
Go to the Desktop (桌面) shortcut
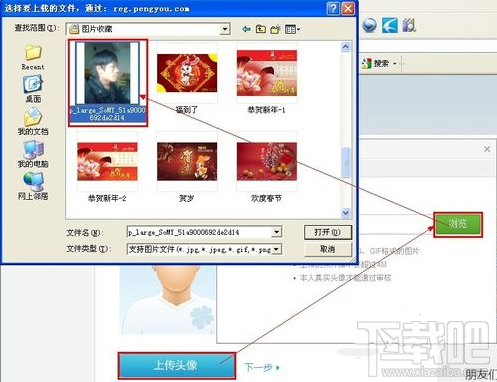33,89
